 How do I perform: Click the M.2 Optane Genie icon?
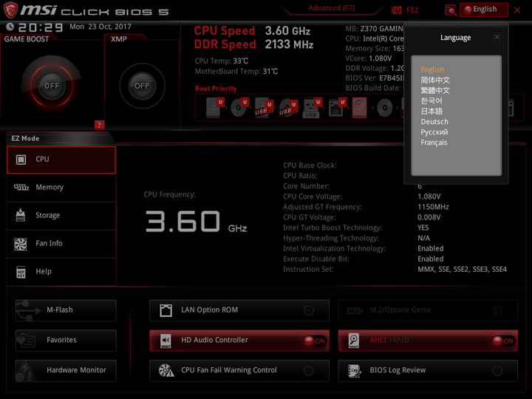[x=355, y=310]
